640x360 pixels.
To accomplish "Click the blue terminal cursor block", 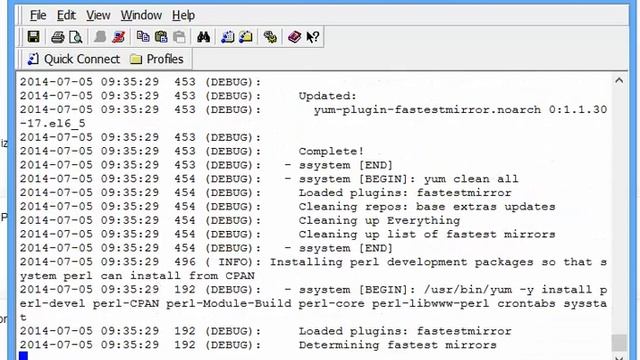I will coord(24,356).
